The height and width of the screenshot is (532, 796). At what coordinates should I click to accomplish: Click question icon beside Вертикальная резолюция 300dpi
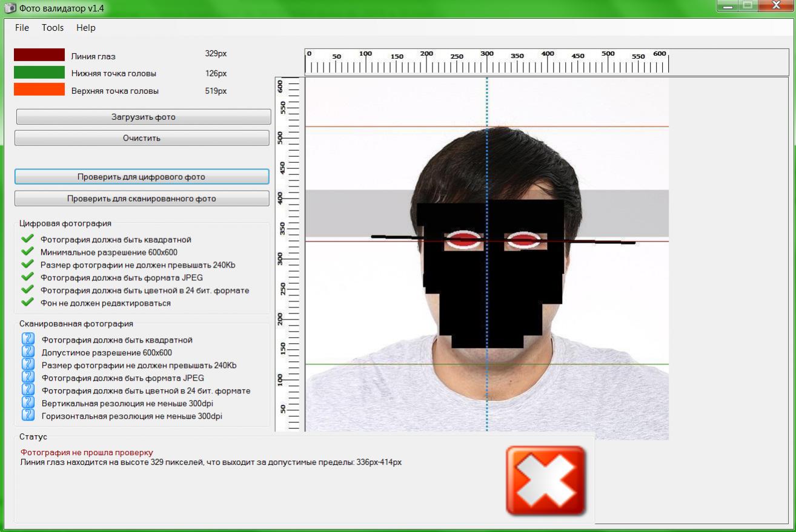[x=28, y=402]
